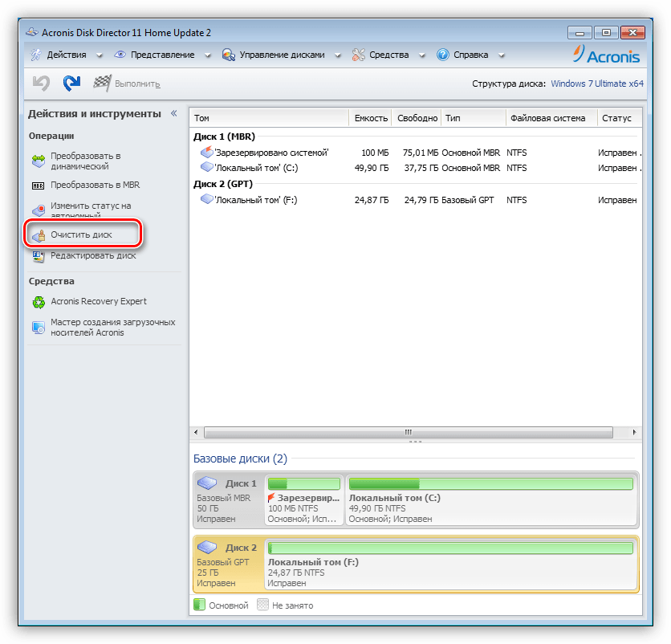Open the Действия menu
671x644 pixels.
[x=67, y=55]
